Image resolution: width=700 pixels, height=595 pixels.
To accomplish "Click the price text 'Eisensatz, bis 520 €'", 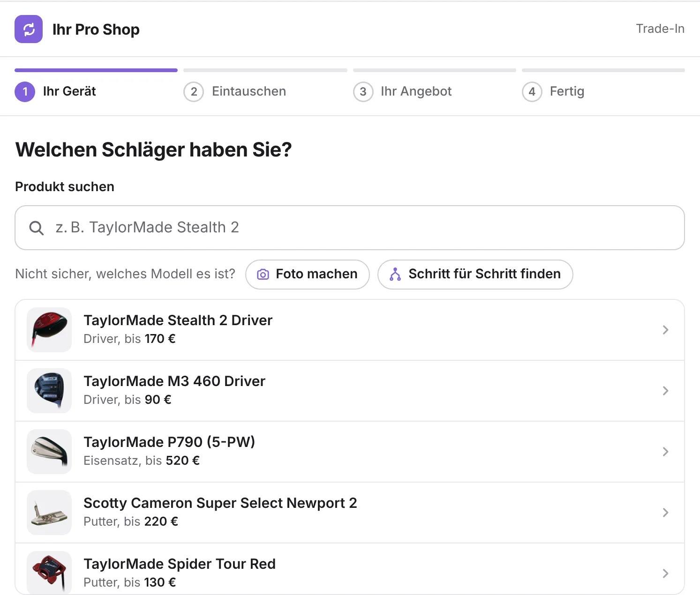I will [x=142, y=461].
